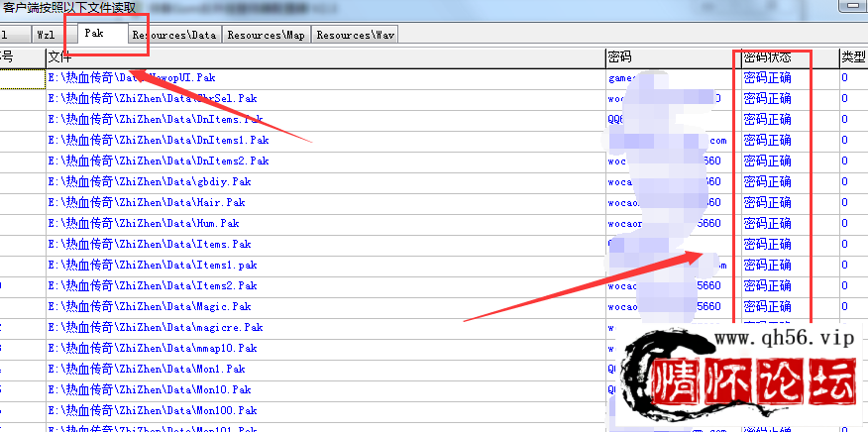Switch to the Wzl tab
This screenshot has height=432, width=868.
pyautogui.click(x=47, y=35)
